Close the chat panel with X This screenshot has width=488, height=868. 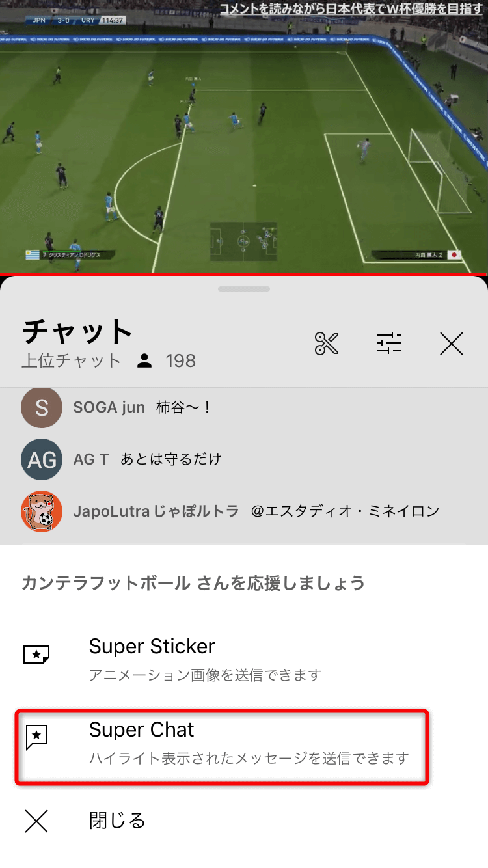(x=451, y=343)
